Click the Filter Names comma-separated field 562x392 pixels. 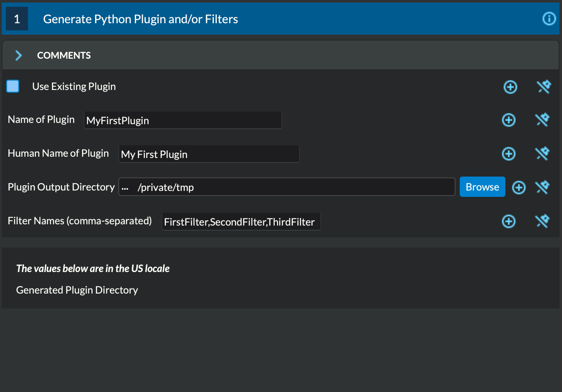(241, 221)
